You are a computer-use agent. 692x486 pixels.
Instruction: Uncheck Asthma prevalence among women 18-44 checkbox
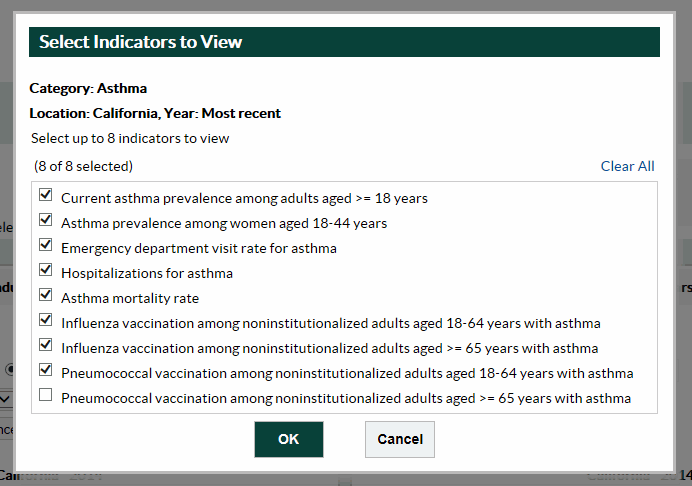point(45,221)
